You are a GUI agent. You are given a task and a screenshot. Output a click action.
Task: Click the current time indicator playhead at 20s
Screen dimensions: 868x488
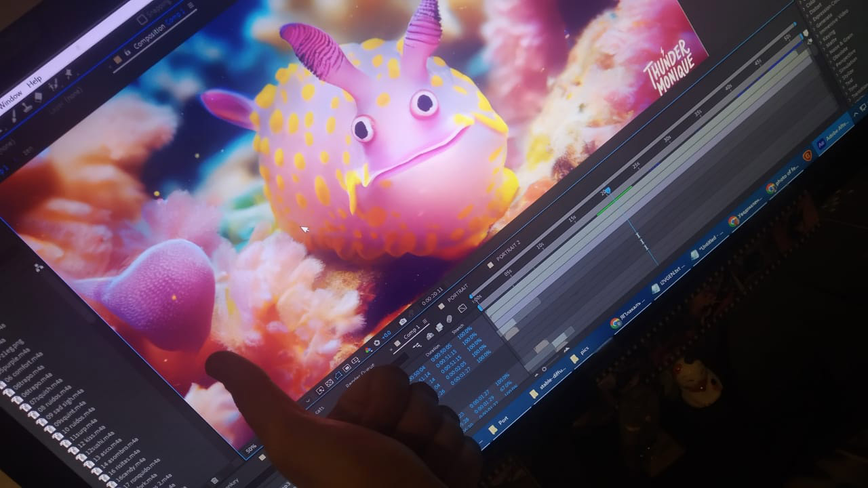tap(608, 191)
